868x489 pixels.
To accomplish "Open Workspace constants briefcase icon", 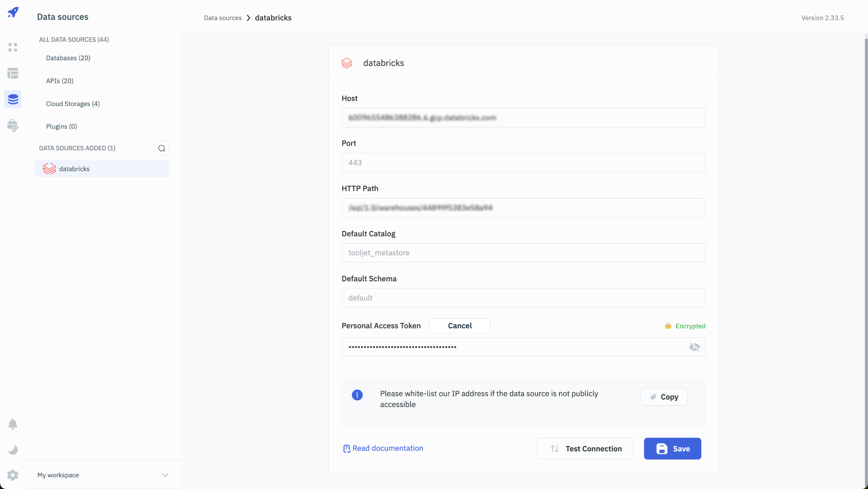I will coord(13,126).
